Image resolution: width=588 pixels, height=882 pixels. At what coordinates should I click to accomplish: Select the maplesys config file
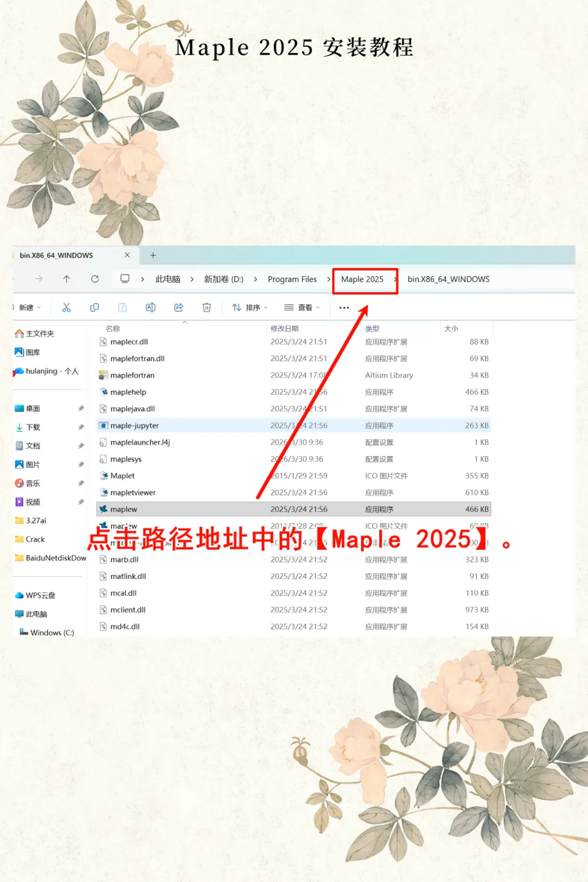tap(294, 460)
